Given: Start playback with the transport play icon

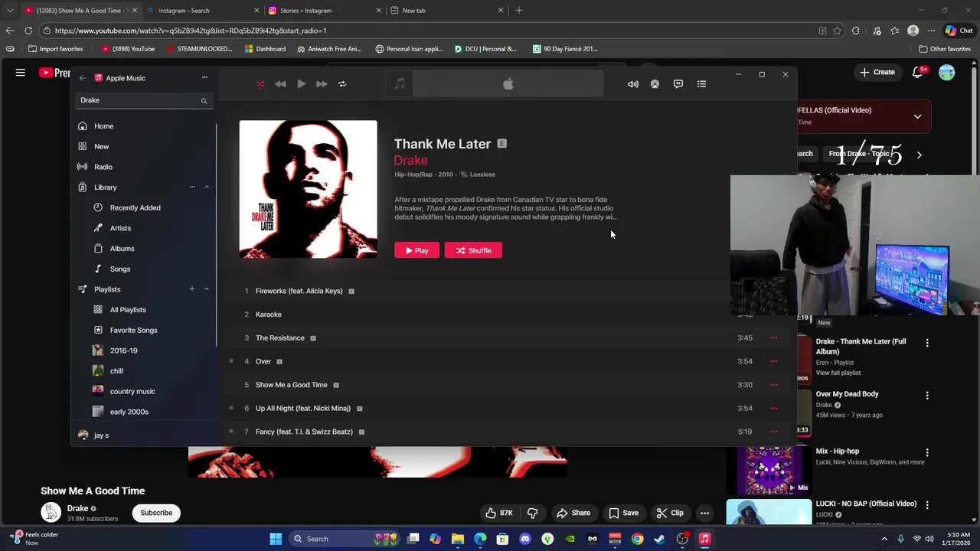Looking at the screenshot, I should click(x=301, y=84).
